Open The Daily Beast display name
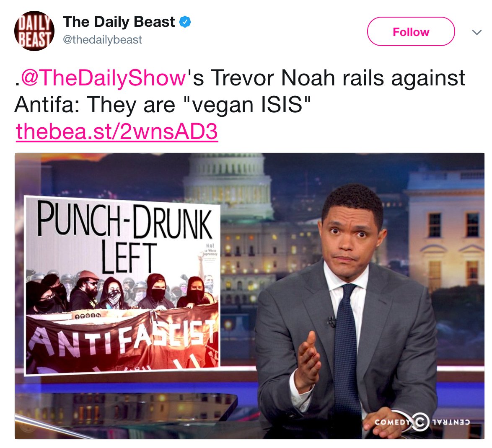492x448 pixels. 119,22
